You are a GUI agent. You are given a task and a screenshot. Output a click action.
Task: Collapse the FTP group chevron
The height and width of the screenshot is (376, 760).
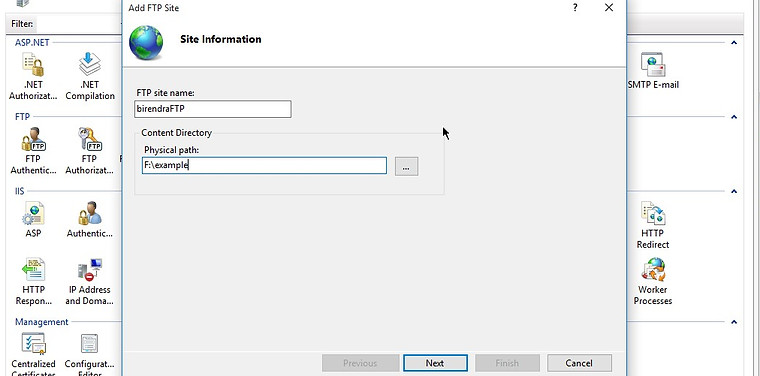(734, 117)
